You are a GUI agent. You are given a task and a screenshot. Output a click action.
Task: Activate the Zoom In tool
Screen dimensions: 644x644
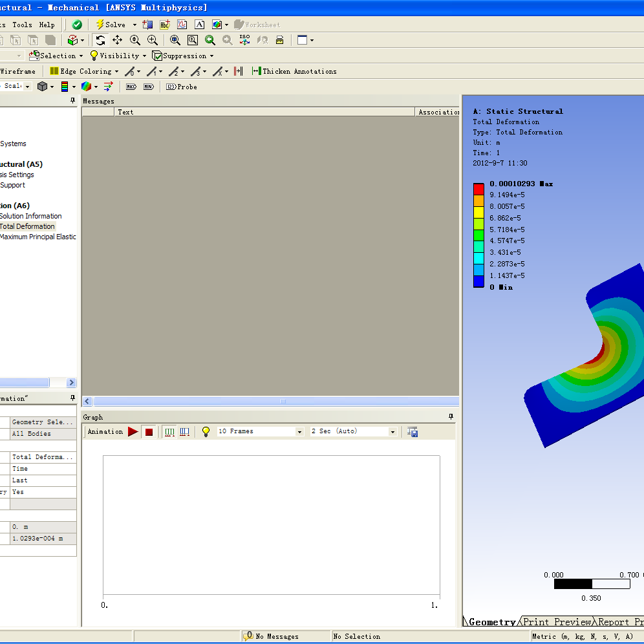click(153, 39)
